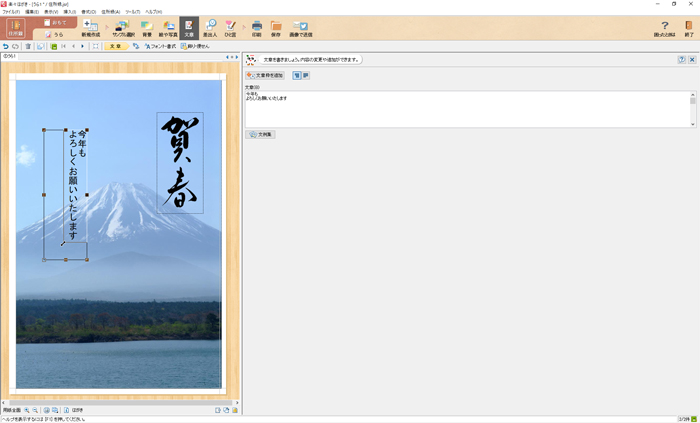Select the 賀春 calligraphy on the card
Image resolution: width=700 pixels, height=423 pixels.
180,162
